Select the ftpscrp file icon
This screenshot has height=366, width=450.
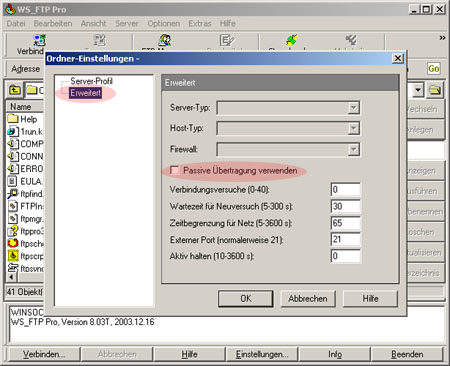tap(12, 256)
